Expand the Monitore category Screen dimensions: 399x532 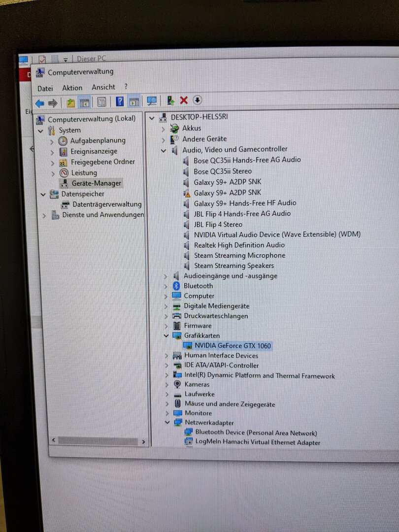click(167, 413)
